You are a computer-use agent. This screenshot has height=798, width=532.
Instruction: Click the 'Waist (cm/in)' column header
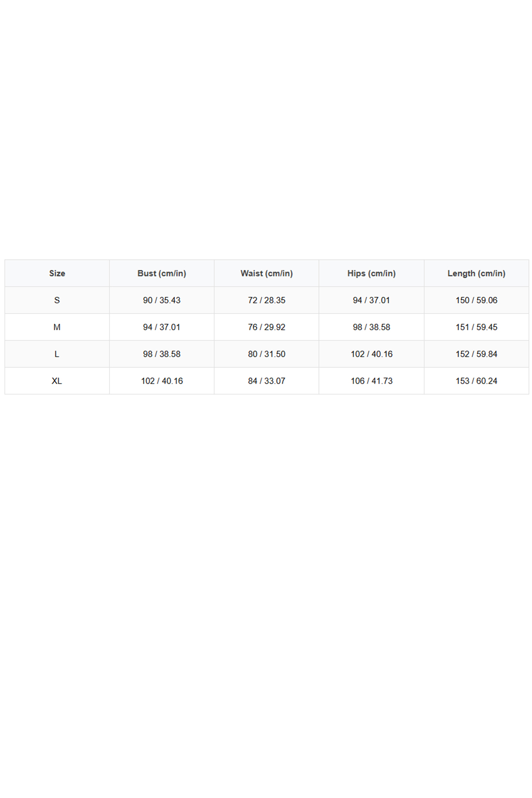[266, 273]
